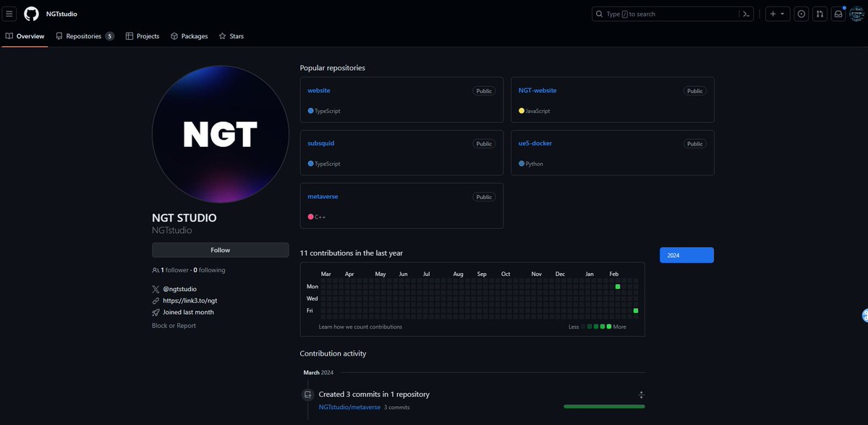Switch to the Projects tab
The height and width of the screenshot is (425, 868).
click(142, 36)
